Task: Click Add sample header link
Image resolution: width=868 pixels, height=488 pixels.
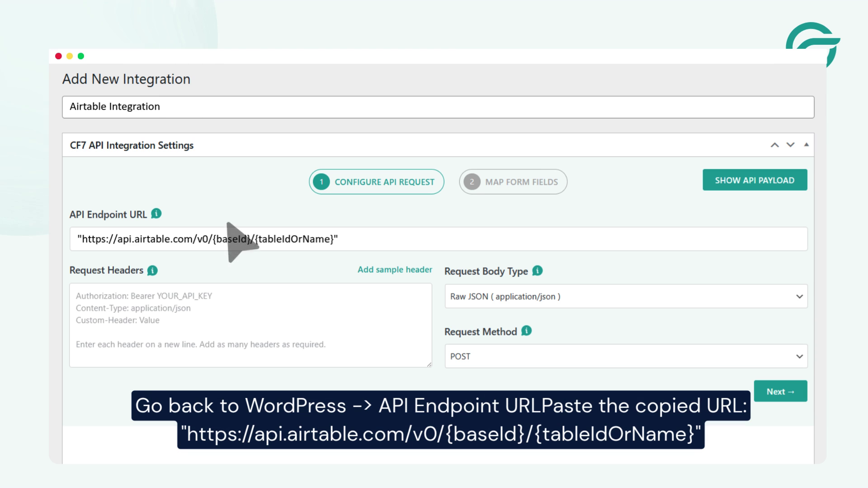Action: 395,270
